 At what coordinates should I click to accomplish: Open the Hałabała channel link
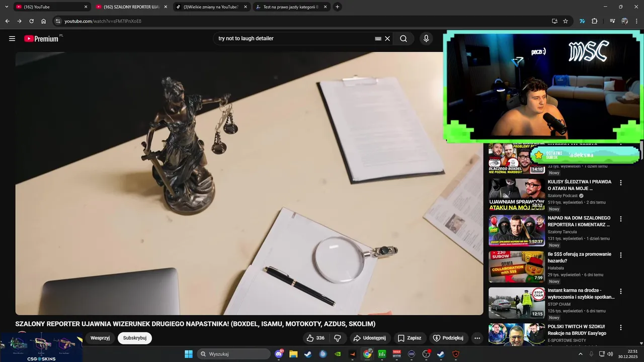tap(556, 268)
